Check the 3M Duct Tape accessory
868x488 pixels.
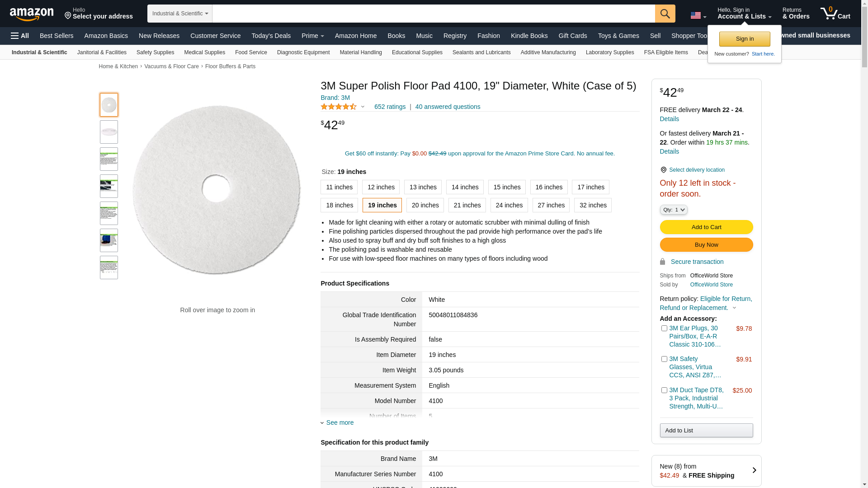point(664,390)
